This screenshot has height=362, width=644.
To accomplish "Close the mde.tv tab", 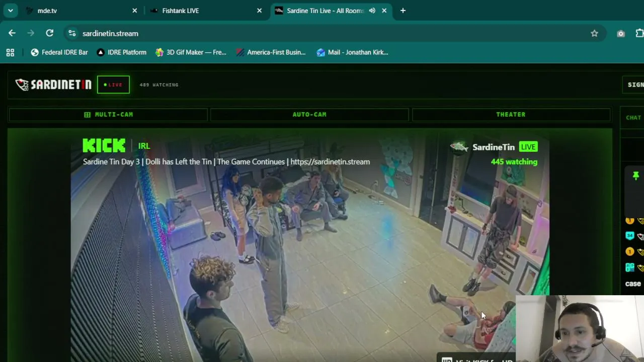I will (134, 11).
